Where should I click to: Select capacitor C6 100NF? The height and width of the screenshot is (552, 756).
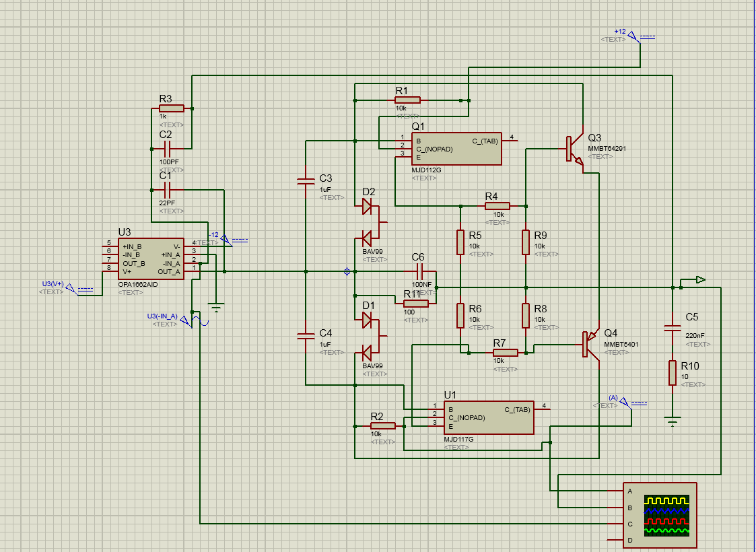[x=419, y=271]
